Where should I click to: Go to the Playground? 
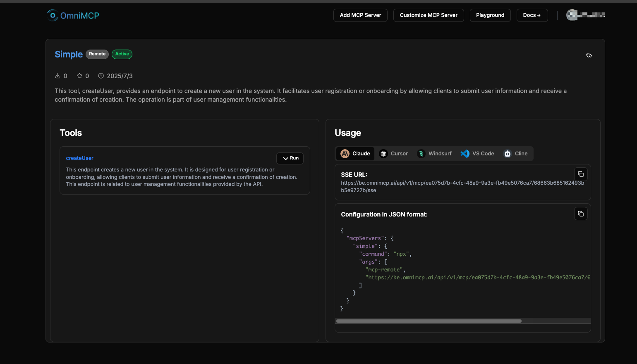pyautogui.click(x=490, y=15)
